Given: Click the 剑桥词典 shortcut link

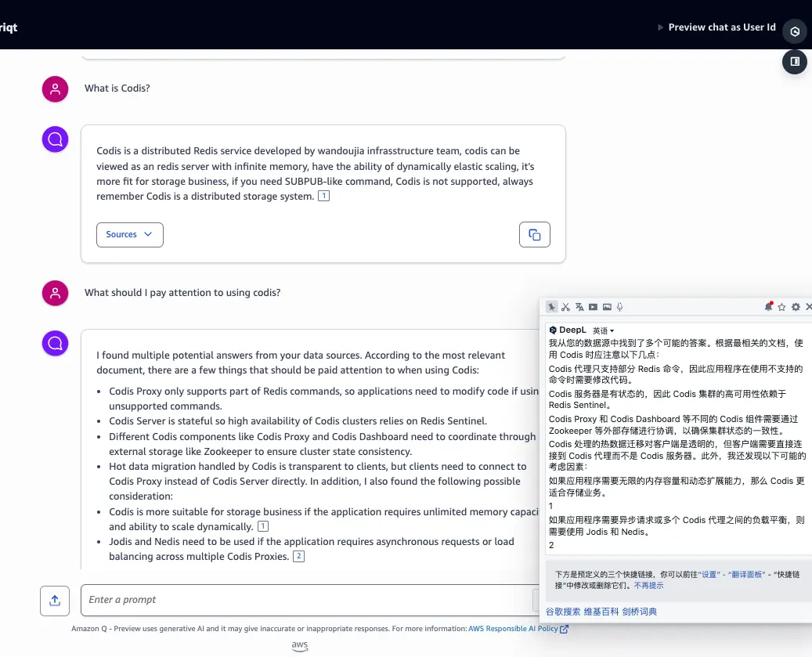Looking at the screenshot, I should (x=640, y=612).
